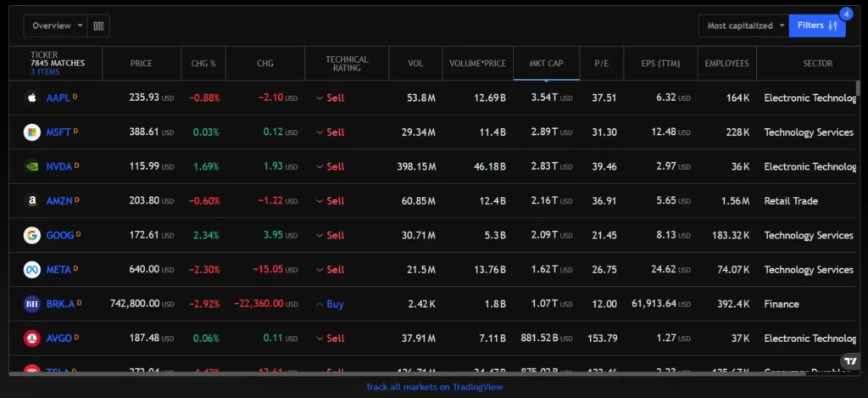Click the Sell rating in MSFT row
The image size is (868, 398).
click(x=330, y=132)
